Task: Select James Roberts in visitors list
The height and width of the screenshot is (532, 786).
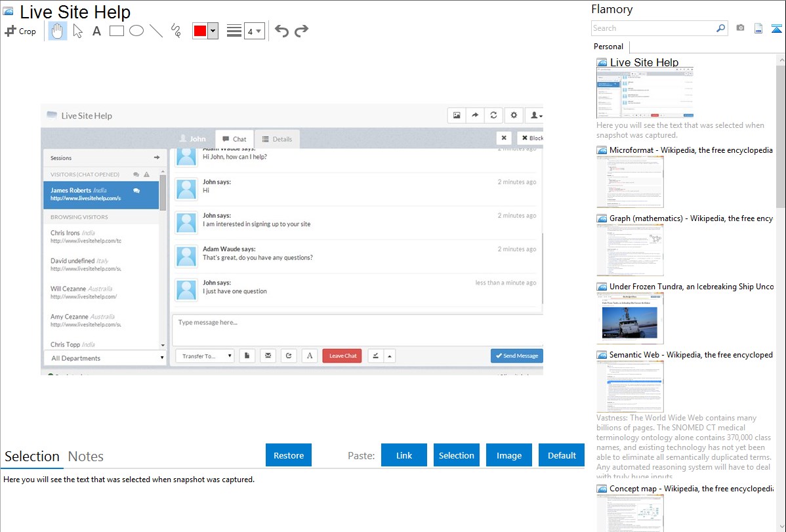Action: [101, 194]
